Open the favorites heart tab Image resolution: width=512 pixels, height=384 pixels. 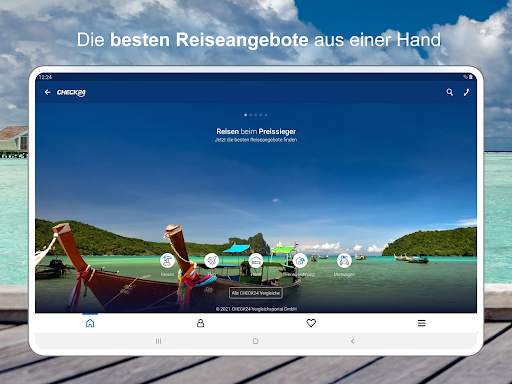pos(311,323)
